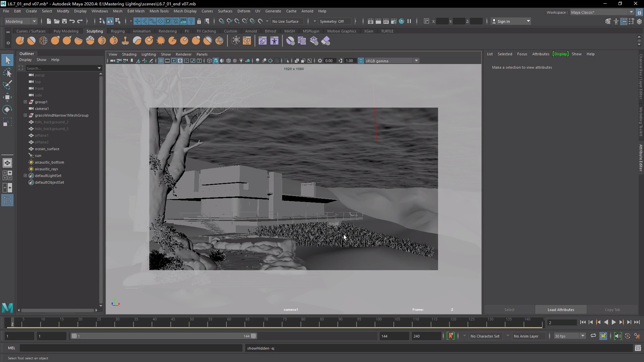The width and height of the screenshot is (644, 362).
Task: Open the Script Editor icon
Action: coord(638,348)
